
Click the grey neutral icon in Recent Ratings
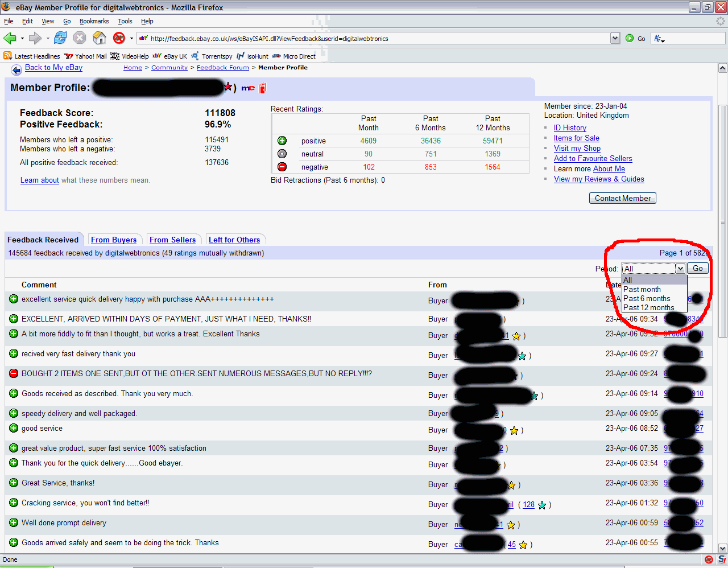click(x=282, y=154)
